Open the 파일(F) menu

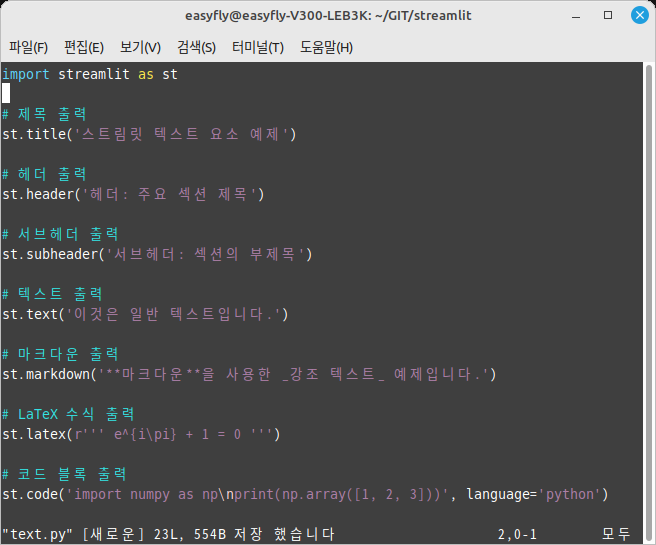click(x=28, y=47)
